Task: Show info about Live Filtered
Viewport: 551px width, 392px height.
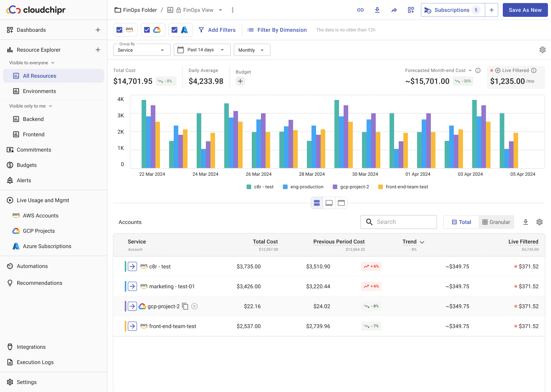Action: [534, 70]
